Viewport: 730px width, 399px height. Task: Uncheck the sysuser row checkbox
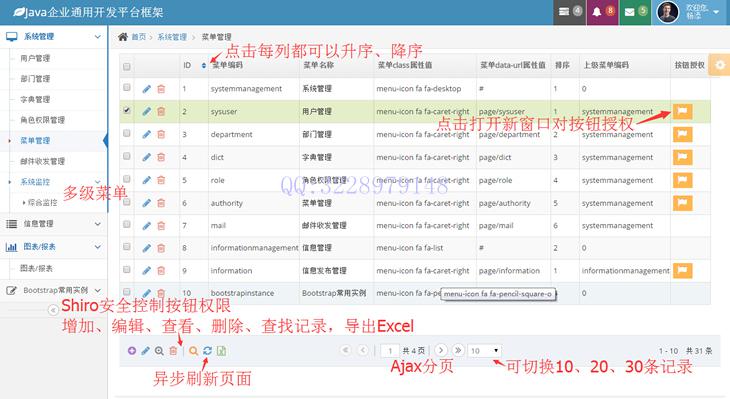click(x=127, y=110)
